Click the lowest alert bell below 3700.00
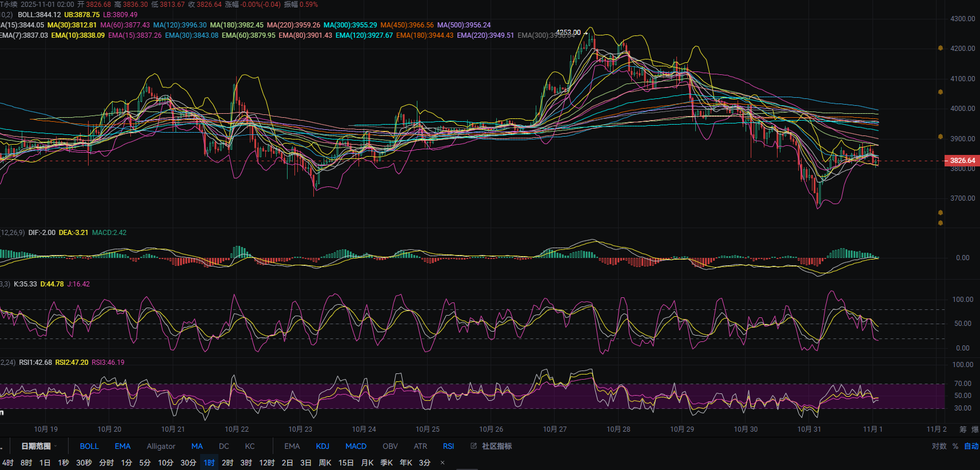Image resolution: width=980 pixels, height=470 pixels. coord(941,223)
